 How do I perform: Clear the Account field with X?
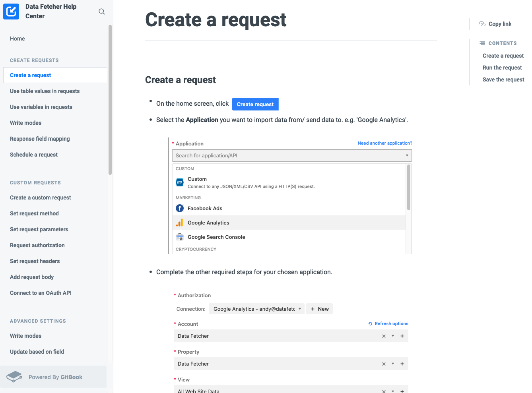tap(384, 336)
